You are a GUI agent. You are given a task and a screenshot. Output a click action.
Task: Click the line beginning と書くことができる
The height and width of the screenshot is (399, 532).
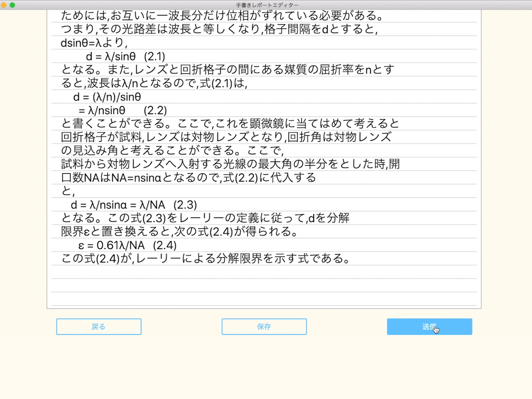point(230,124)
